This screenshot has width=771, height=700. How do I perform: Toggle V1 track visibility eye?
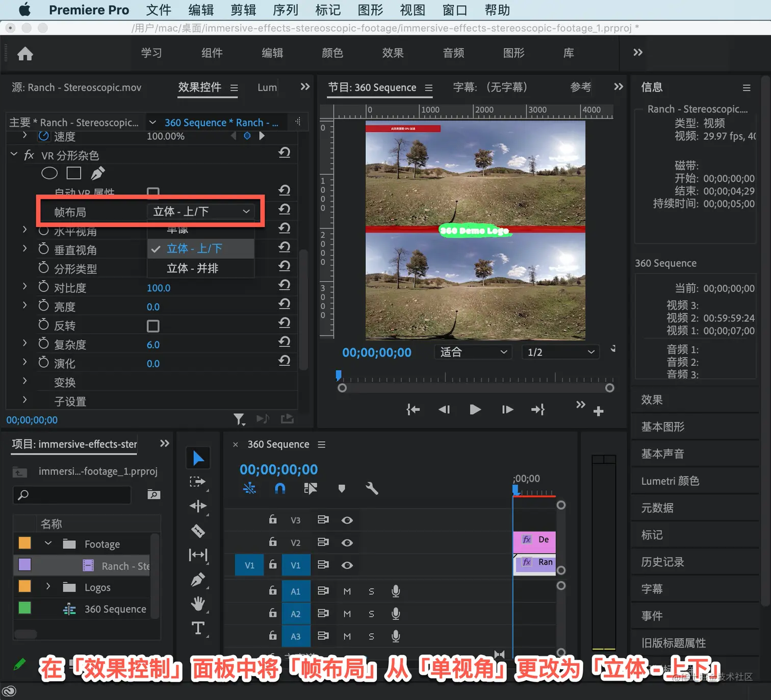pos(347,565)
